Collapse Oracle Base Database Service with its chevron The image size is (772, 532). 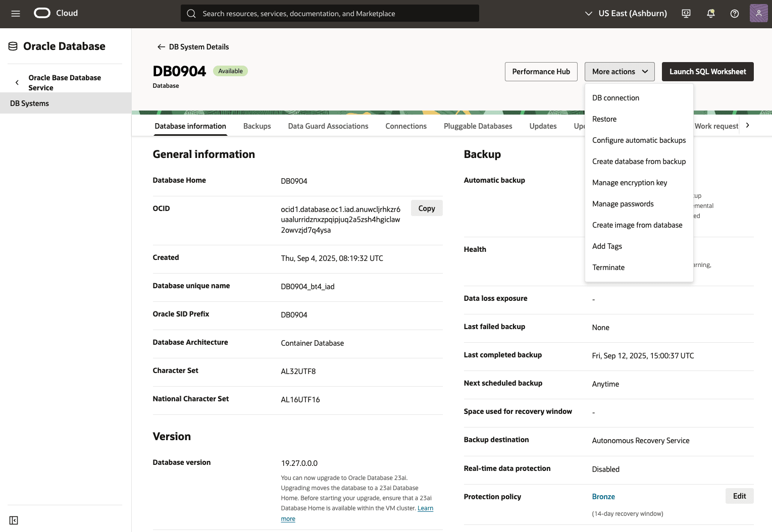click(x=17, y=82)
